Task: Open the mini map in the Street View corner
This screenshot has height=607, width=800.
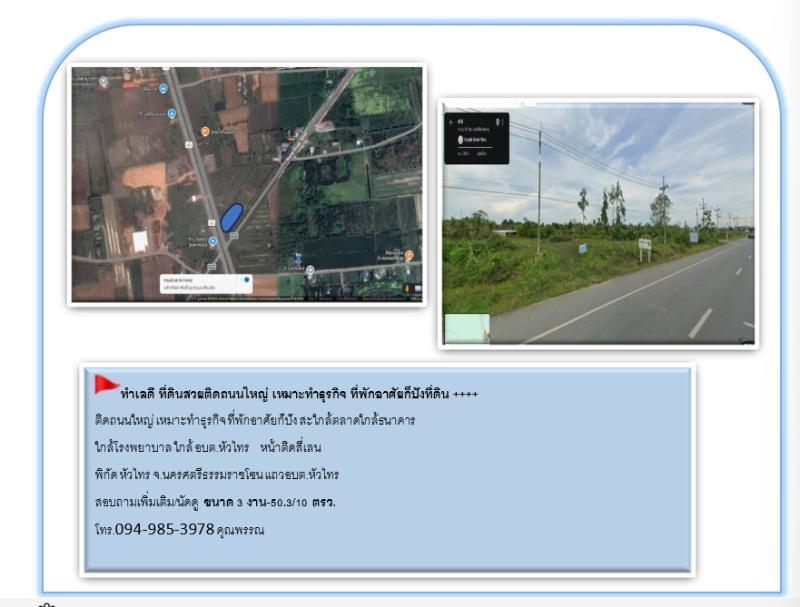Action: point(467,328)
